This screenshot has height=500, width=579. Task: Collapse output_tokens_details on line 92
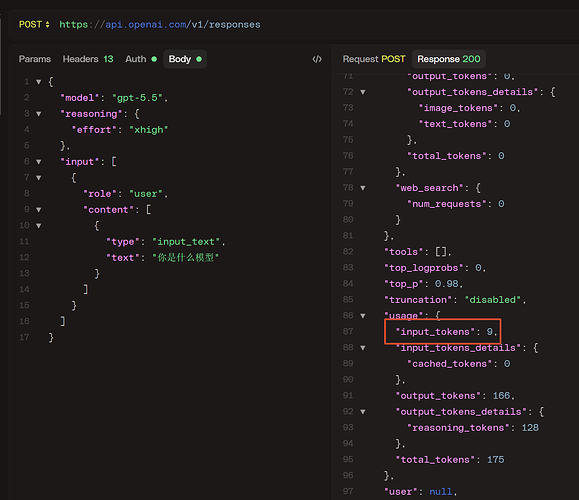click(x=363, y=412)
